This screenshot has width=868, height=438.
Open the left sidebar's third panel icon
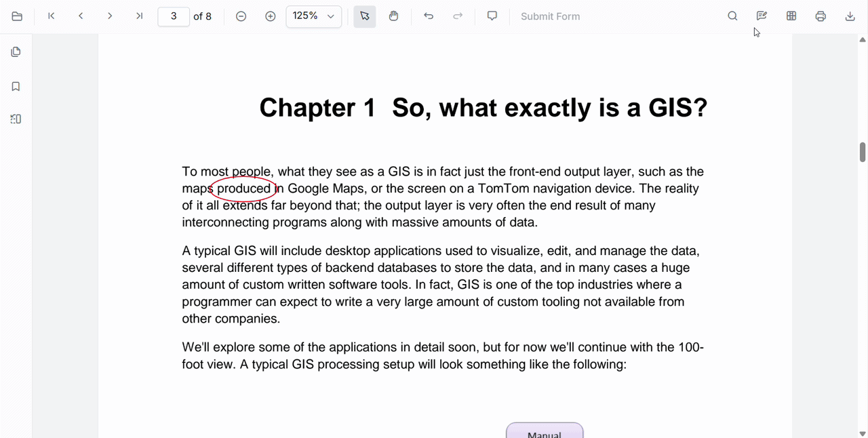[16, 119]
